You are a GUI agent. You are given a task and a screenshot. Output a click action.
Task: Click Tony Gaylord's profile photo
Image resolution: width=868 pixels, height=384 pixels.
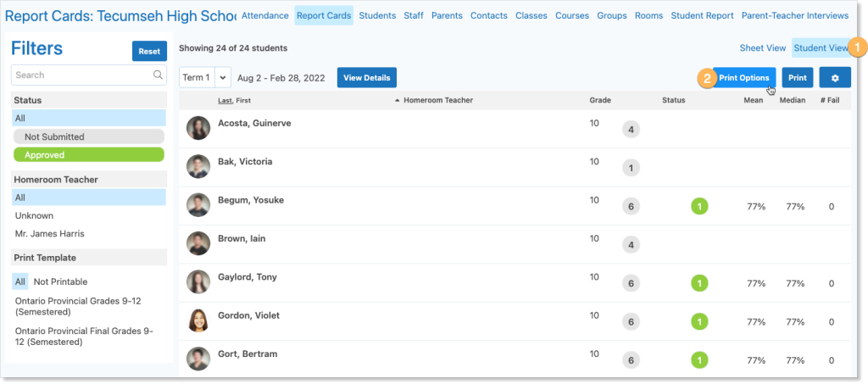coord(198,281)
